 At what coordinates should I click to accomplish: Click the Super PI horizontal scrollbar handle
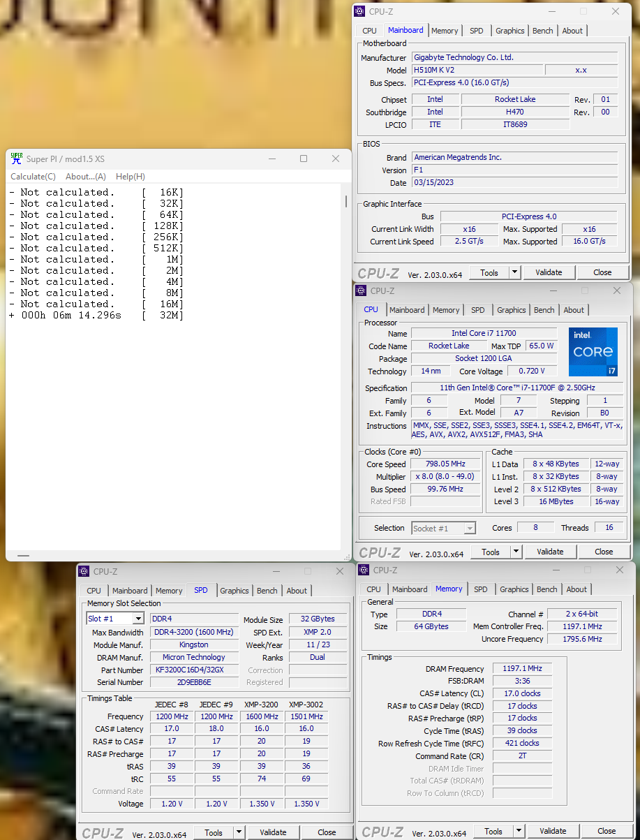tap(23, 556)
